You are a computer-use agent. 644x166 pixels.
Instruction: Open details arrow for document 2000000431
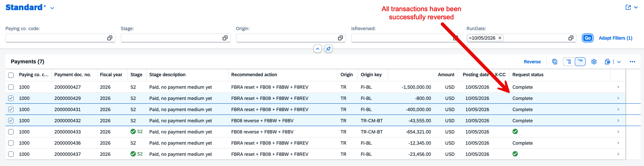[618, 109]
